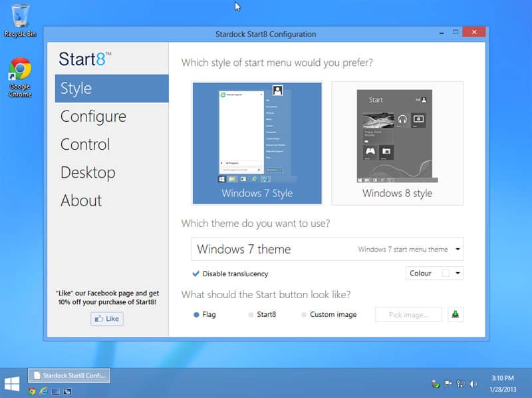
Task: Click 'Which style of start menu' heading
Action: click(277, 63)
